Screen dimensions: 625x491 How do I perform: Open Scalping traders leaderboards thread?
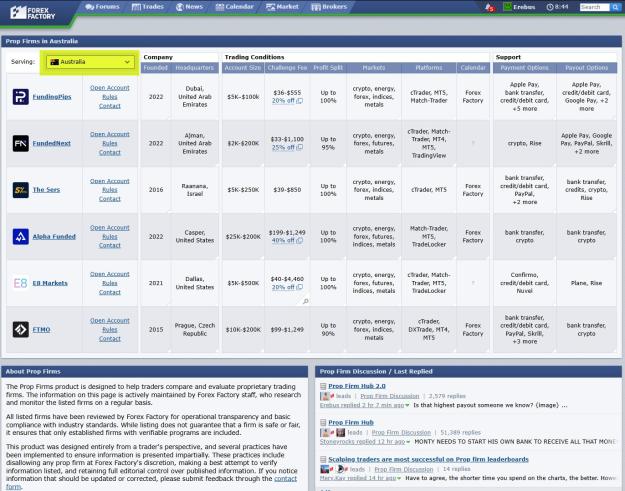pos(428,460)
